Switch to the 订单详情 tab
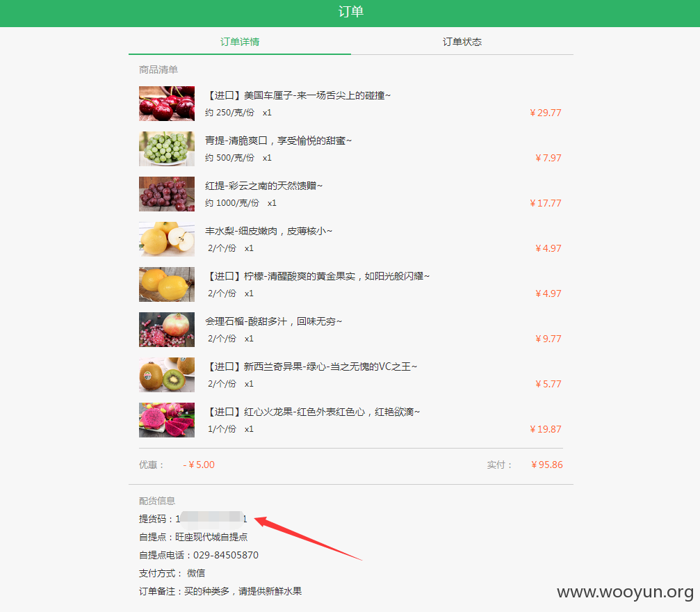Viewport: 700px width, 612px height. [239, 42]
